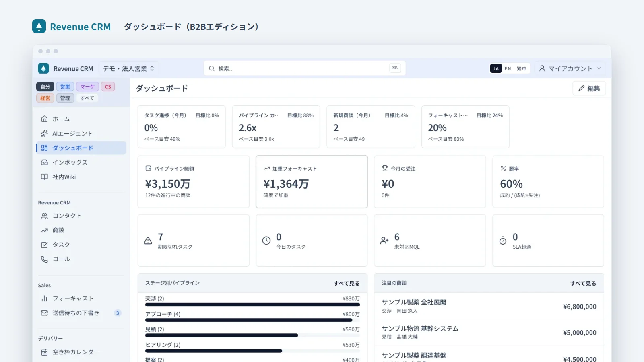Select the 自分 filter chip
This screenshot has height=362, width=644.
coord(45,87)
